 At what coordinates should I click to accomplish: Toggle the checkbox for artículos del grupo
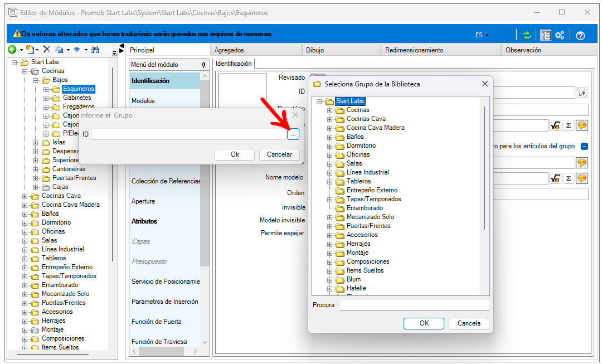point(584,146)
